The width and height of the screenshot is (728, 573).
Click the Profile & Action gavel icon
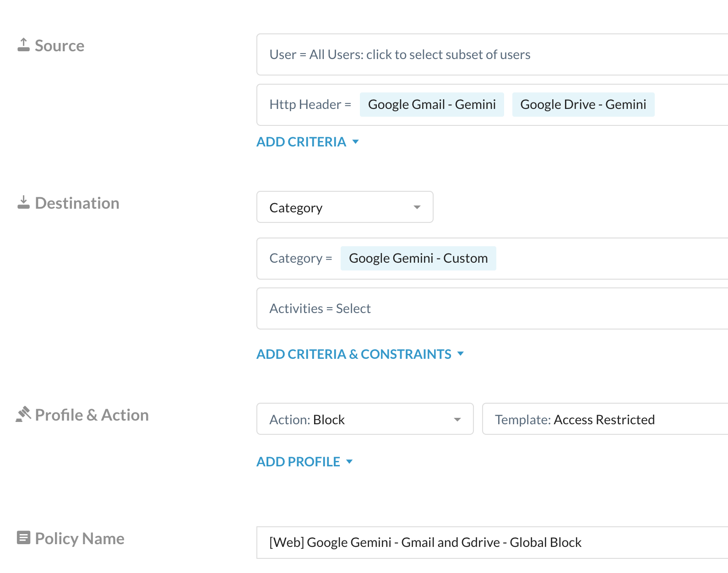click(23, 414)
